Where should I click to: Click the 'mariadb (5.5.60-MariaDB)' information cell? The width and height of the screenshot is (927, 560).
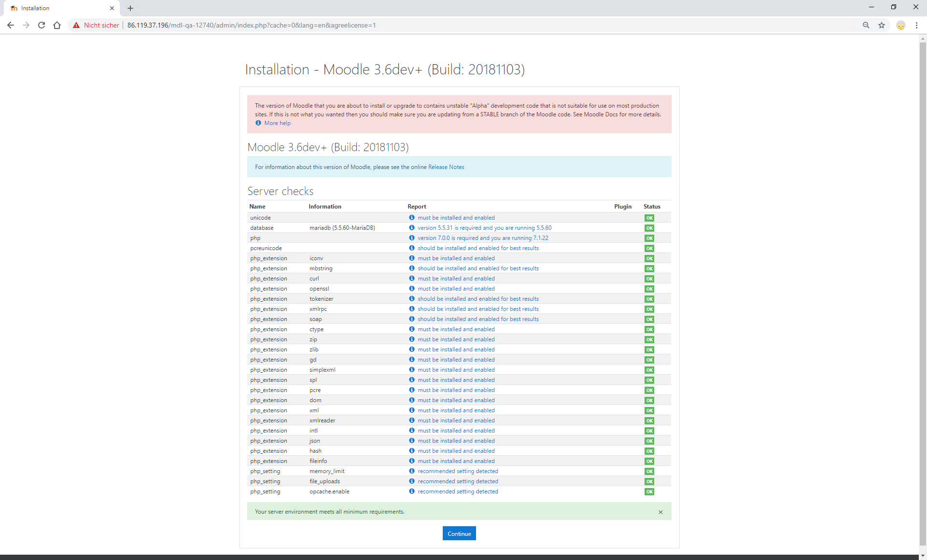pos(342,228)
